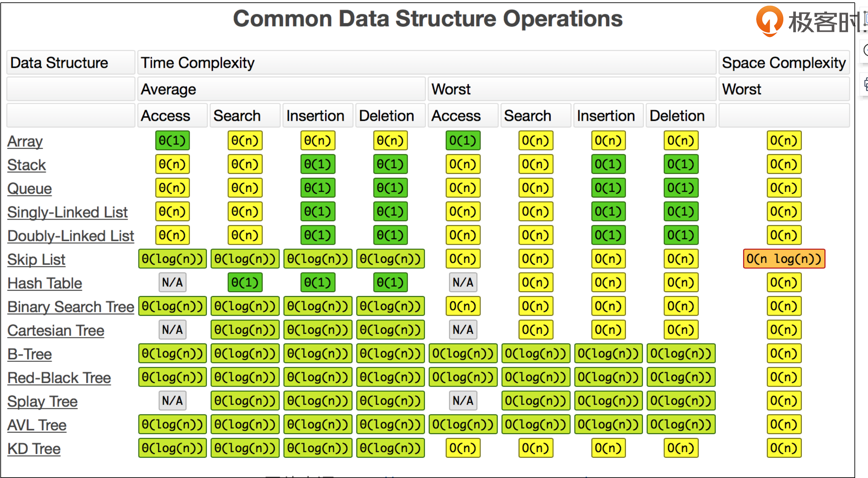The width and height of the screenshot is (868, 478).
Task: Open the Stack link
Action: (26, 165)
